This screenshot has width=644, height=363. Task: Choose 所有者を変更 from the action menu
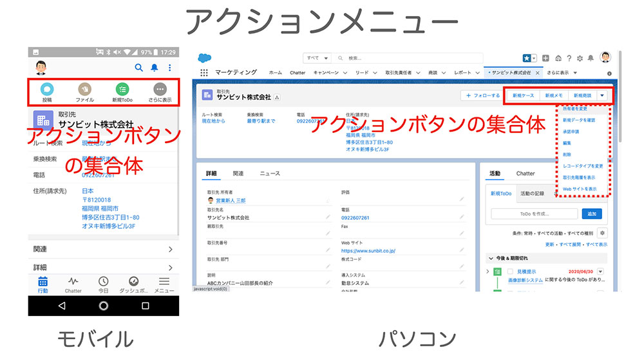click(574, 109)
